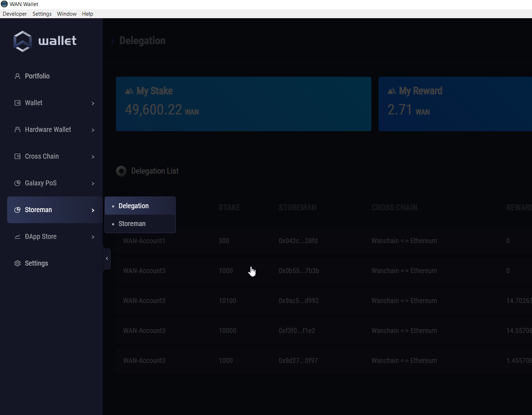This screenshot has width=532, height=415.
Task: Click the stake value 10000
Action: (x=227, y=331)
